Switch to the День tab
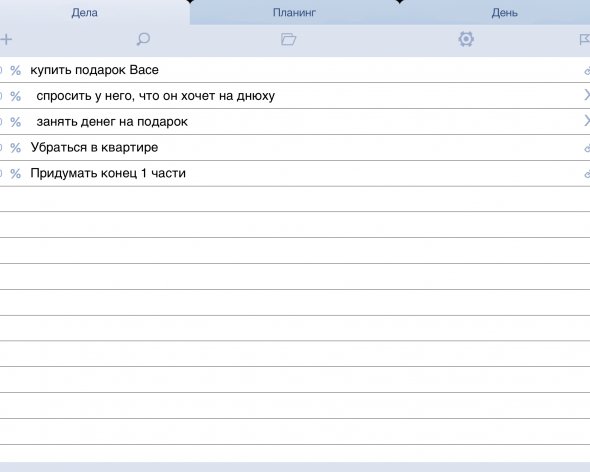Screen dimensions: 590x472 tap(504, 12)
